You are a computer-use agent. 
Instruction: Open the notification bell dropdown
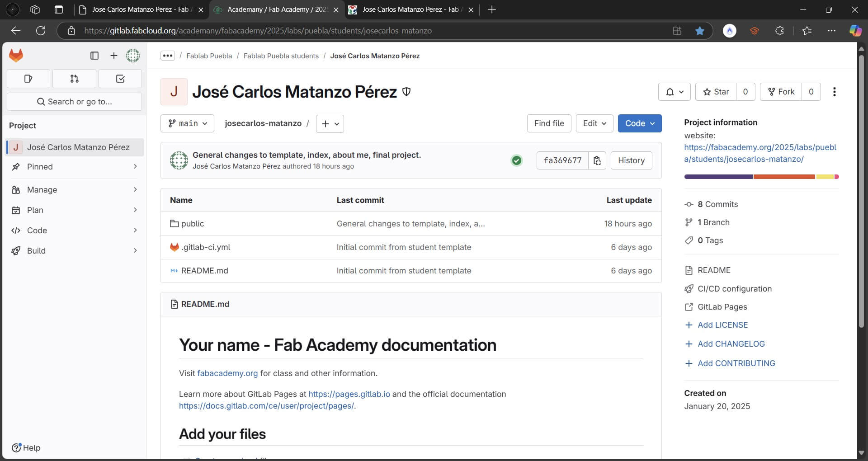click(674, 92)
